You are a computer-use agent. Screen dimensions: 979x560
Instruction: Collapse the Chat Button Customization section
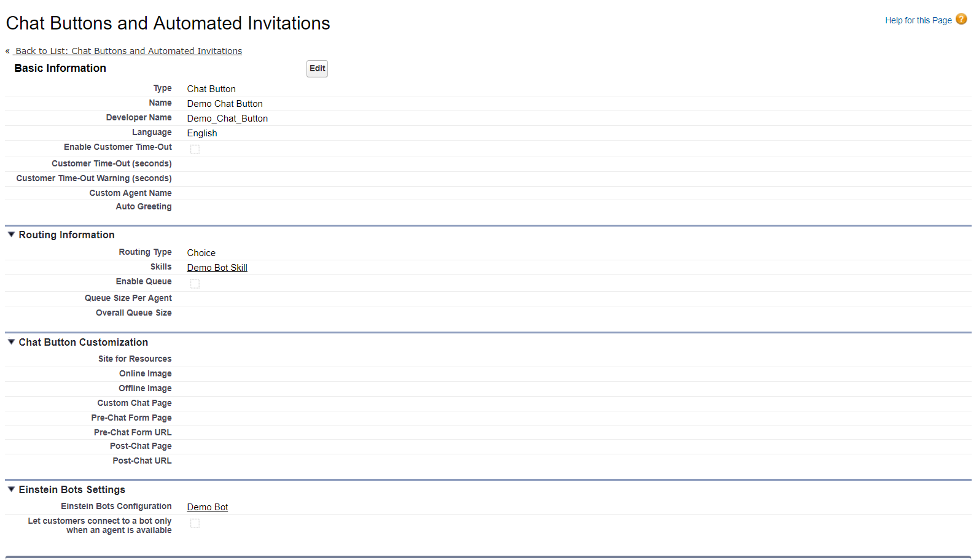pos(11,342)
